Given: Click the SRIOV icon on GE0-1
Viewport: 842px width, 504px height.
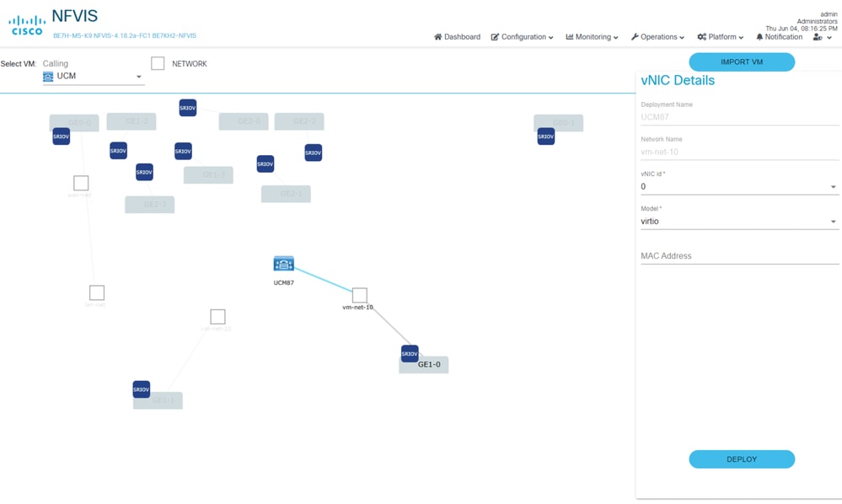Looking at the screenshot, I should 545,137.
